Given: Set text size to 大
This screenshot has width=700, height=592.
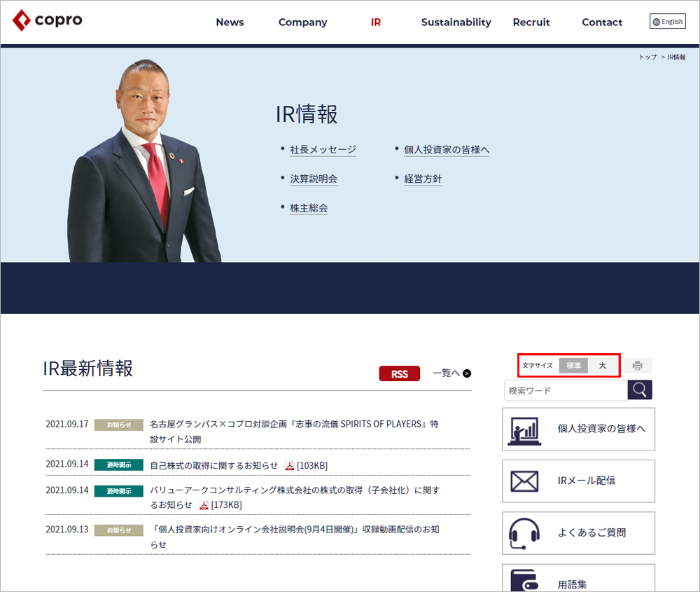Looking at the screenshot, I should tap(602, 366).
